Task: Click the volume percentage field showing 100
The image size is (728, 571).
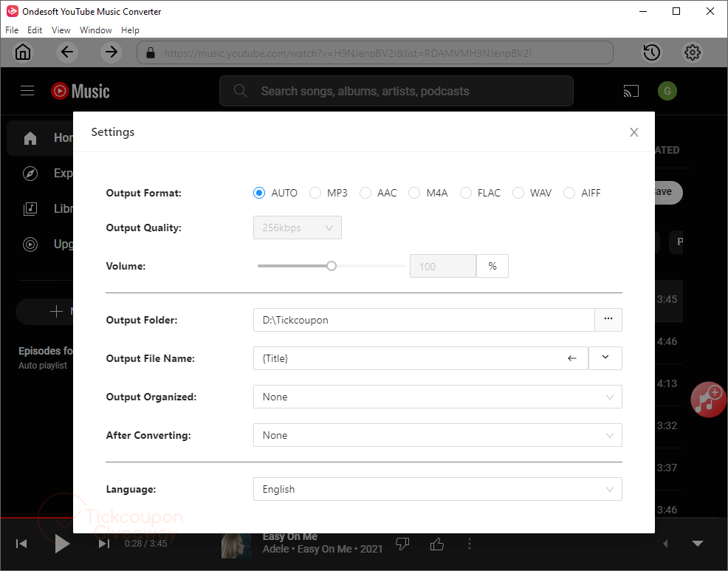Action: (443, 266)
